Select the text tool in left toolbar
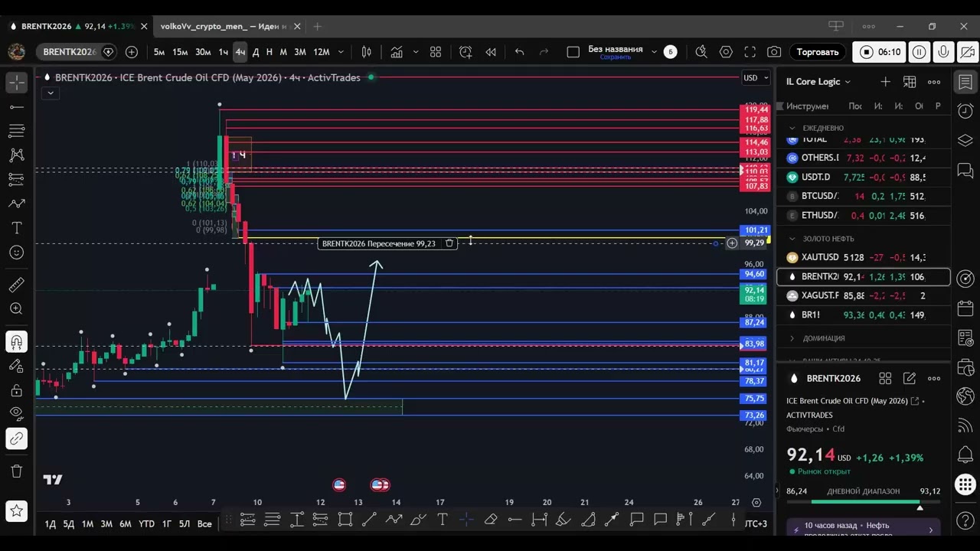The image size is (980, 551). click(16, 228)
